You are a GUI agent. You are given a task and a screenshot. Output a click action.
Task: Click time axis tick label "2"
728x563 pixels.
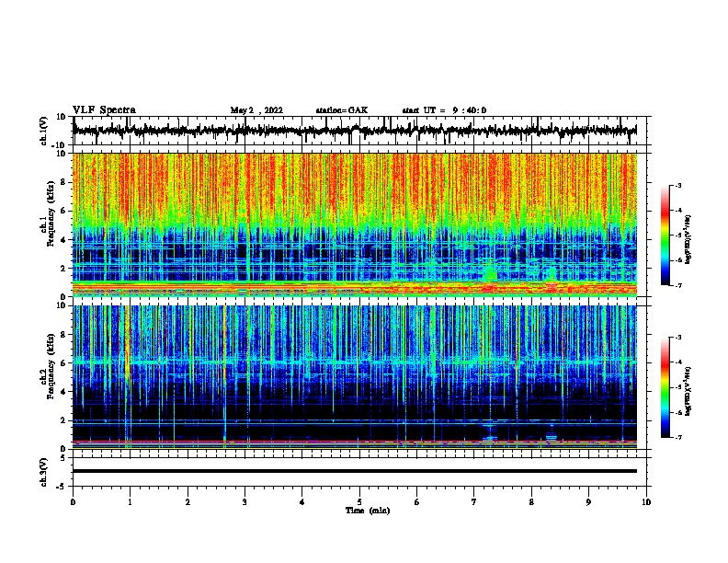tap(188, 502)
